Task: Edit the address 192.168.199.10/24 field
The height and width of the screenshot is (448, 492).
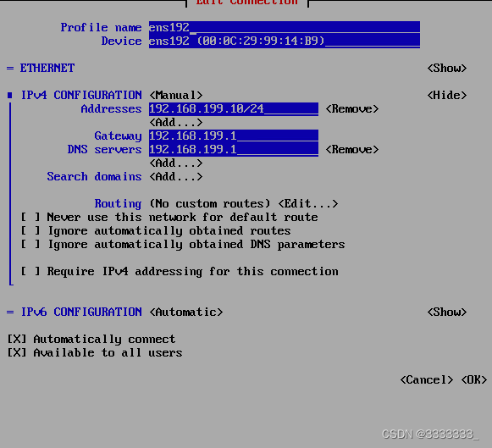Action: tap(234, 109)
